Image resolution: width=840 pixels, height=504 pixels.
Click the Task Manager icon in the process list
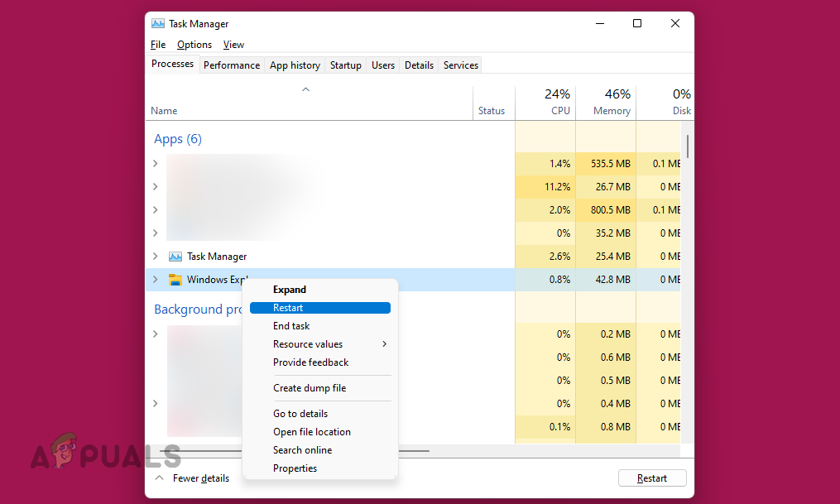[175, 257]
